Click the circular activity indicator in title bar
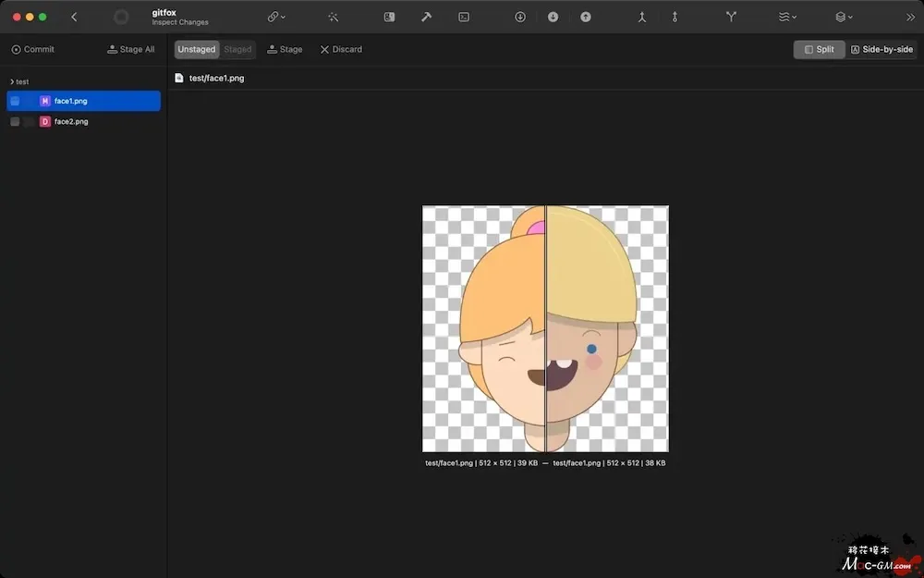This screenshot has height=578, width=924. click(x=121, y=17)
